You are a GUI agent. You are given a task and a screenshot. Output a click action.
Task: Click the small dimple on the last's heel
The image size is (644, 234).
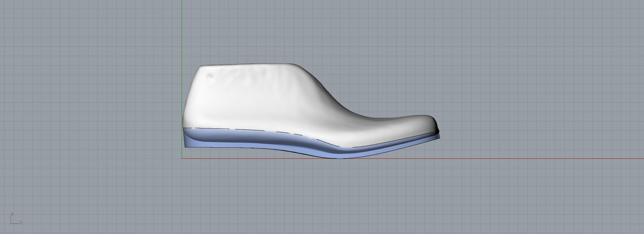[x=210, y=77]
